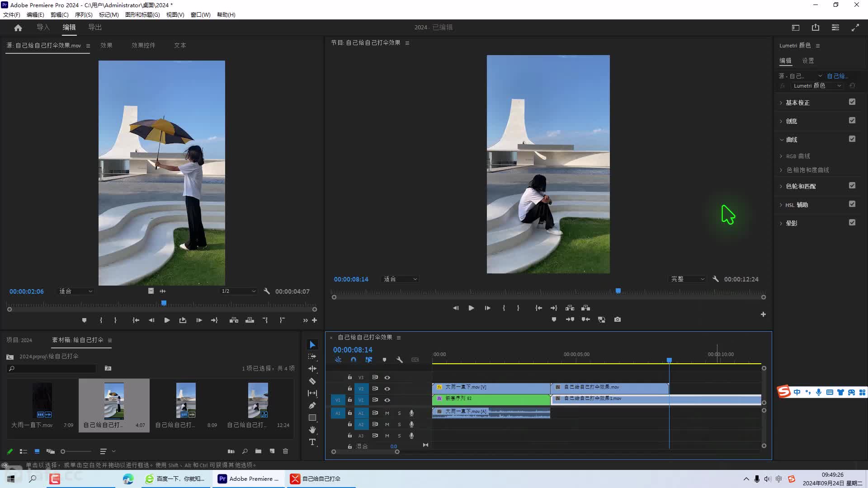Toggle the Snap magnet in the timeline
The height and width of the screenshot is (488, 868).
pyautogui.click(x=354, y=360)
